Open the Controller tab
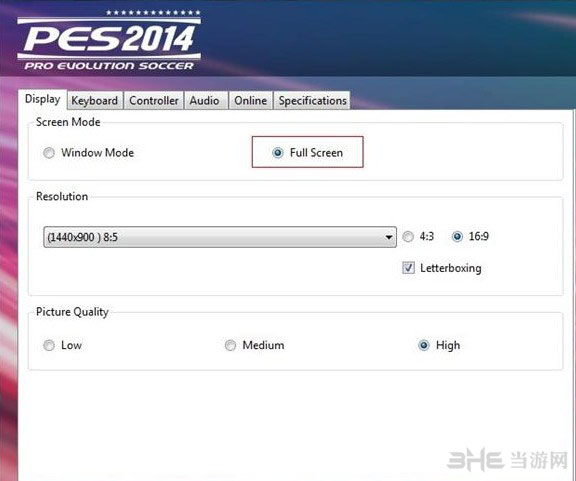Image resolution: width=576 pixels, height=481 pixels. pos(154,101)
